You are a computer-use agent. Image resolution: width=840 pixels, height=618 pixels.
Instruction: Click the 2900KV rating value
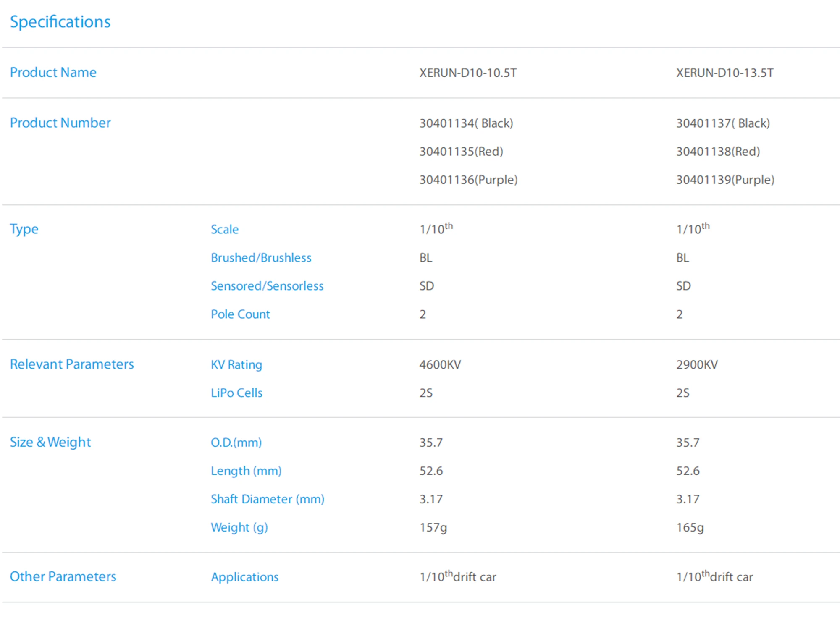pos(697,364)
